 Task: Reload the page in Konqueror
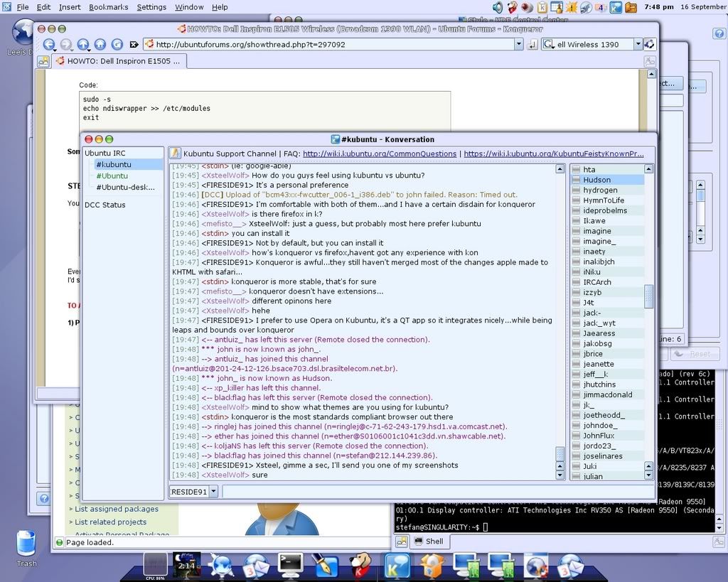click(117, 44)
